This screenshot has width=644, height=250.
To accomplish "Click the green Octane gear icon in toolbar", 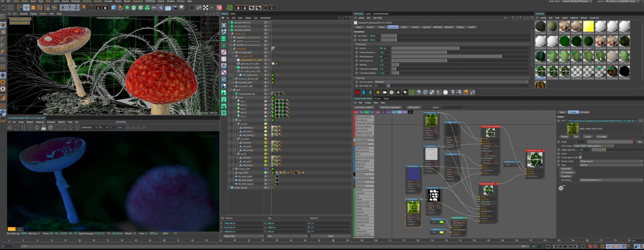I will coord(229,7).
